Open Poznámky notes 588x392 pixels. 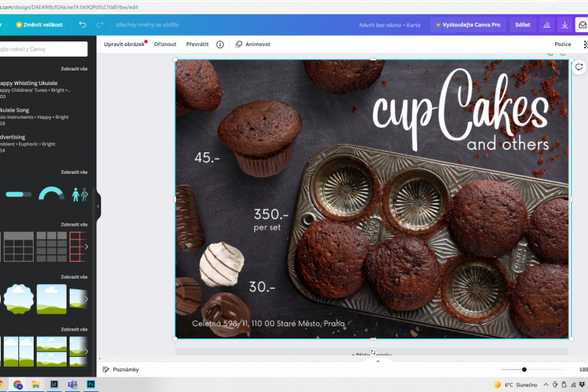pos(121,370)
